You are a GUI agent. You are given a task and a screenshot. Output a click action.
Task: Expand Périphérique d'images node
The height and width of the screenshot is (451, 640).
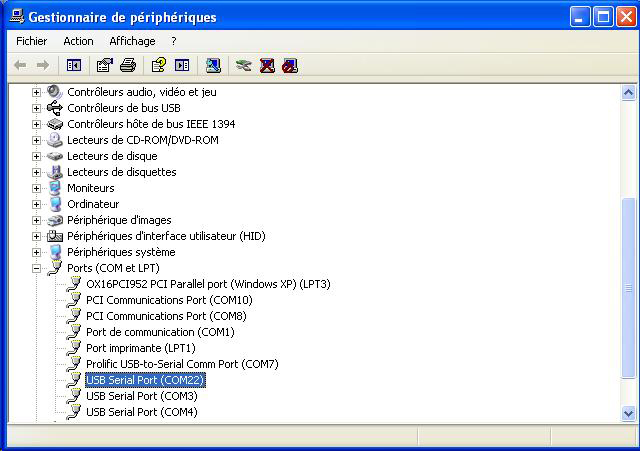pyautogui.click(x=36, y=220)
